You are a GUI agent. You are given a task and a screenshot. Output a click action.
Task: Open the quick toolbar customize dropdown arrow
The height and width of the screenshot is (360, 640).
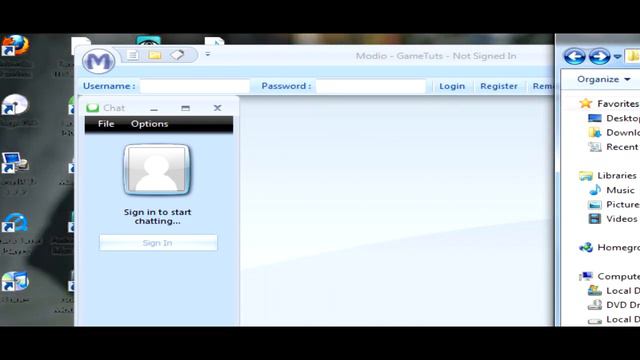point(208,54)
